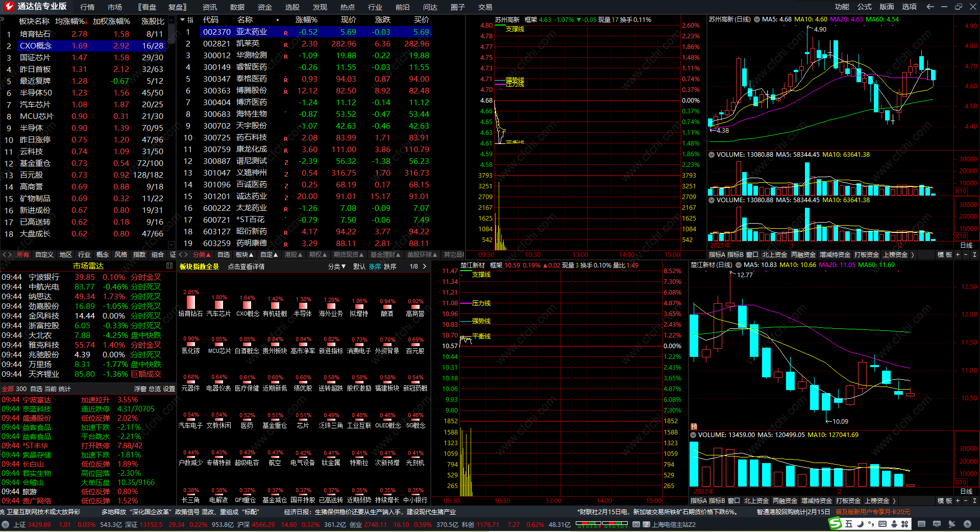Click the first red-green market breadth bar

588,523
